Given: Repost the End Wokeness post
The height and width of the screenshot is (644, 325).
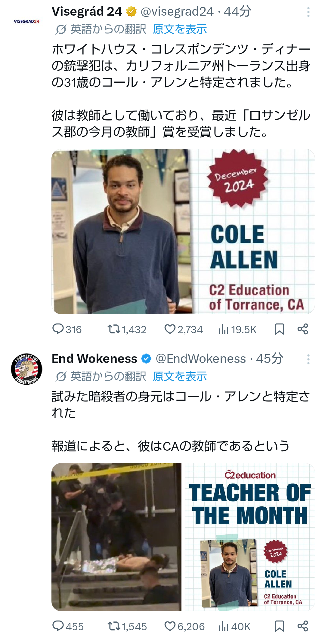Looking at the screenshot, I should click(127, 626).
